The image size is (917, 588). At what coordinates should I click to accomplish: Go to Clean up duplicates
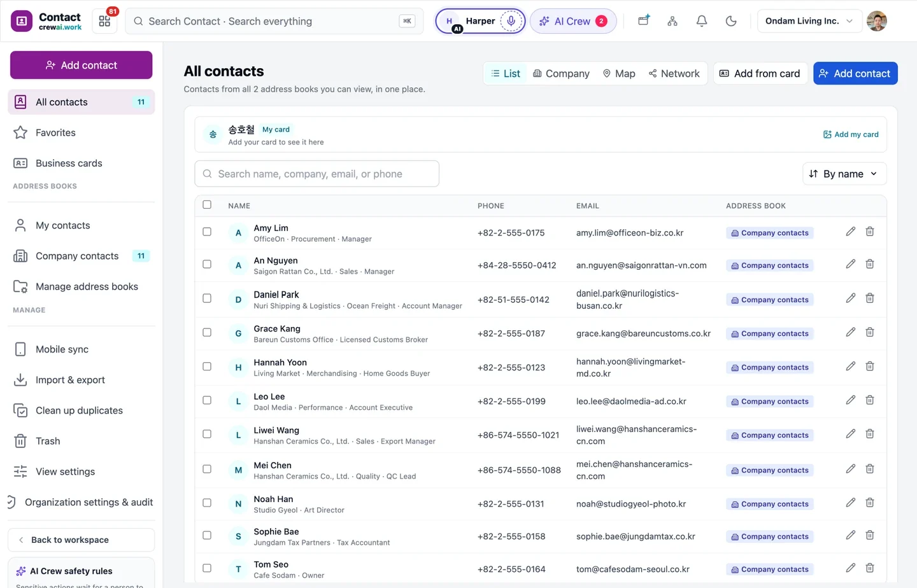(x=82, y=410)
